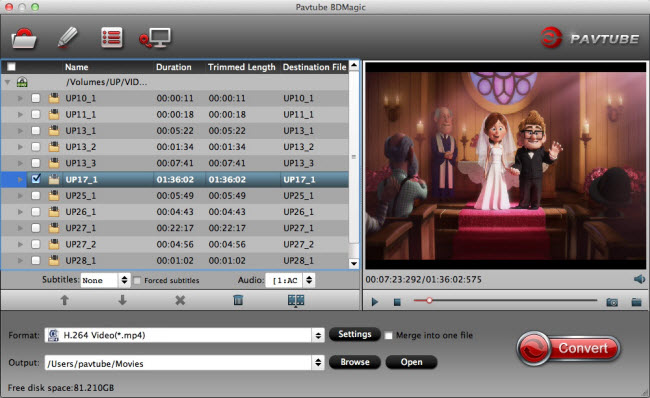Mute audio with the speaker icon
650x398 pixels.
pos(639,279)
